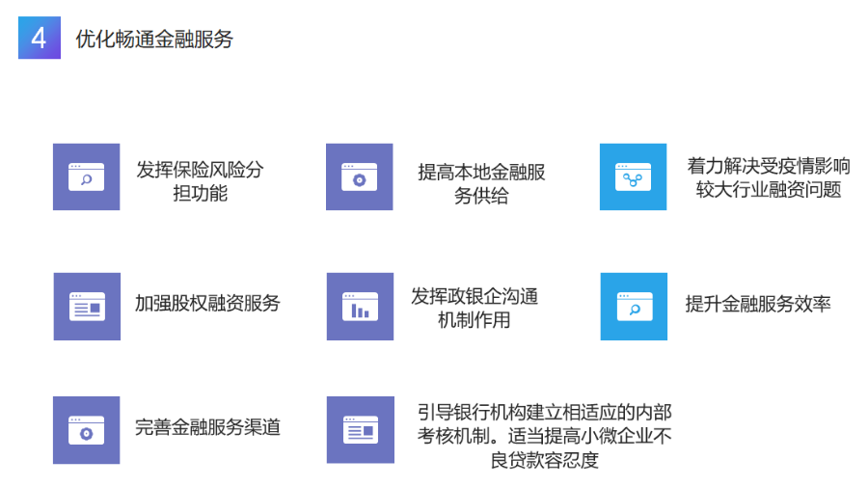
Task: Click the text 发挥政银企沟通机制作用
Action: (474, 308)
